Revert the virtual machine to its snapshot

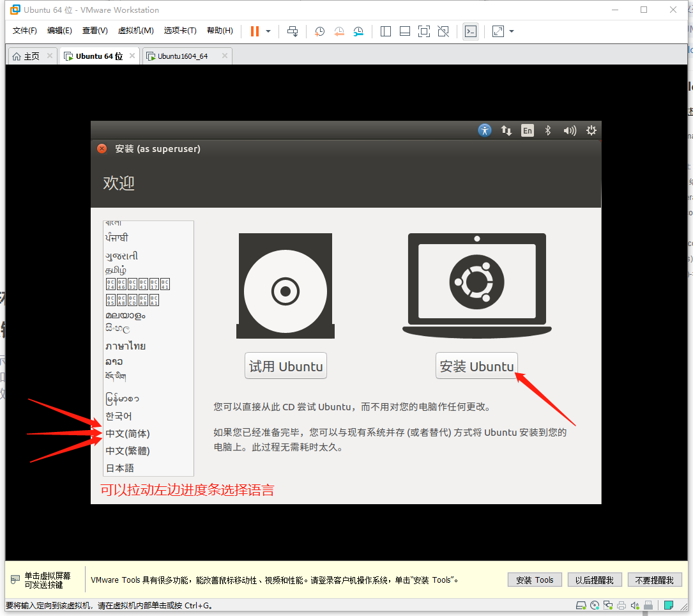(339, 31)
